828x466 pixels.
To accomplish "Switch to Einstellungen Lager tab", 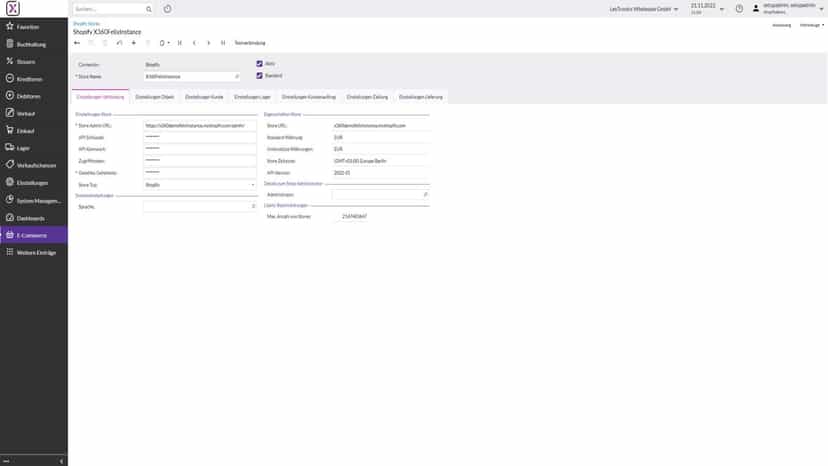I will (252, 97).
